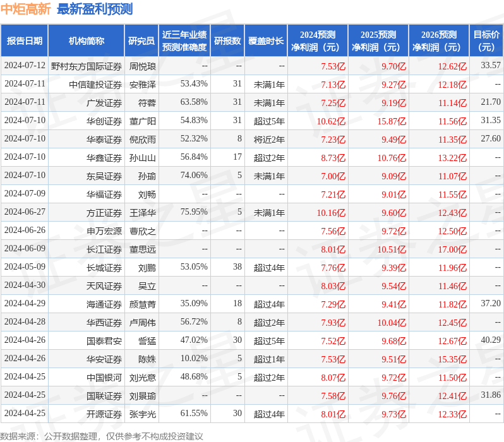The width and height of the screenshot is (504, 442).
Task: Click target price 40.29
Action: pyautogui.click(x=491, y=340)
